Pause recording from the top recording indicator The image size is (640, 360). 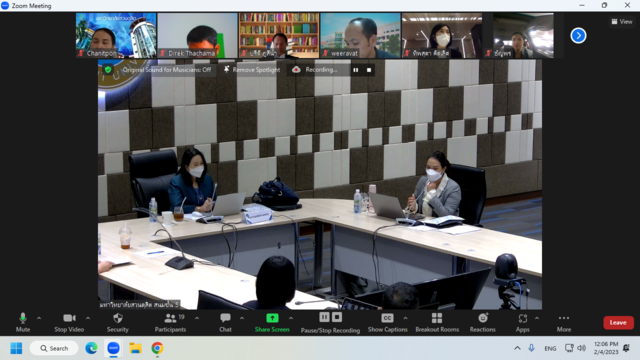[x=356, y=70]
